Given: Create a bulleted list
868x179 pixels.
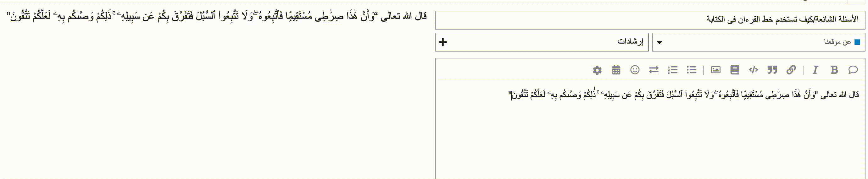Looking at the screenshot, I should pyautogui.click(x=691, y=70).
